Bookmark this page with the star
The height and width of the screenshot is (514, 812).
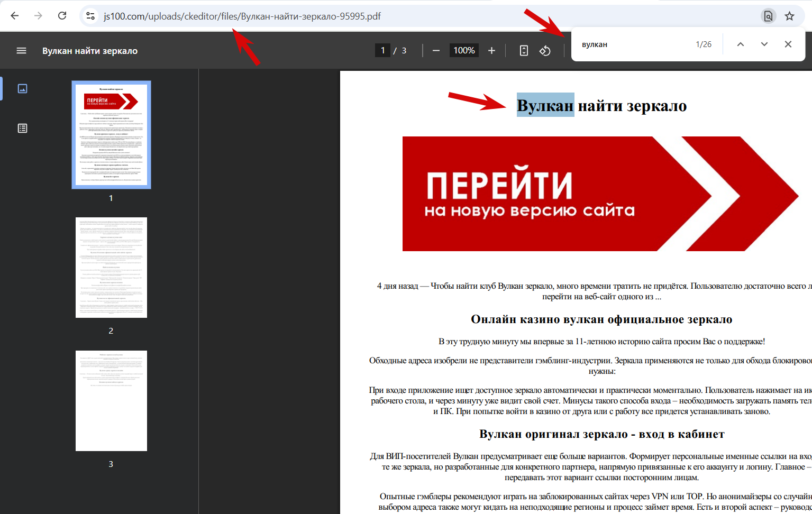pos(789,16)
